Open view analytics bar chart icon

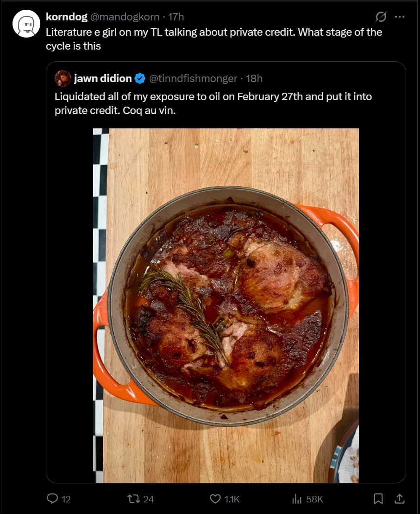297,499
